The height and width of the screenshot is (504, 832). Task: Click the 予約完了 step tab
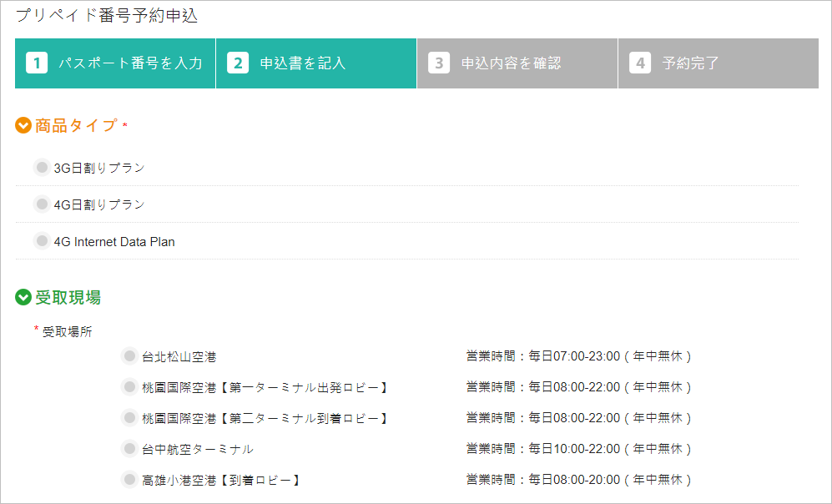click(x=690, y=63)
